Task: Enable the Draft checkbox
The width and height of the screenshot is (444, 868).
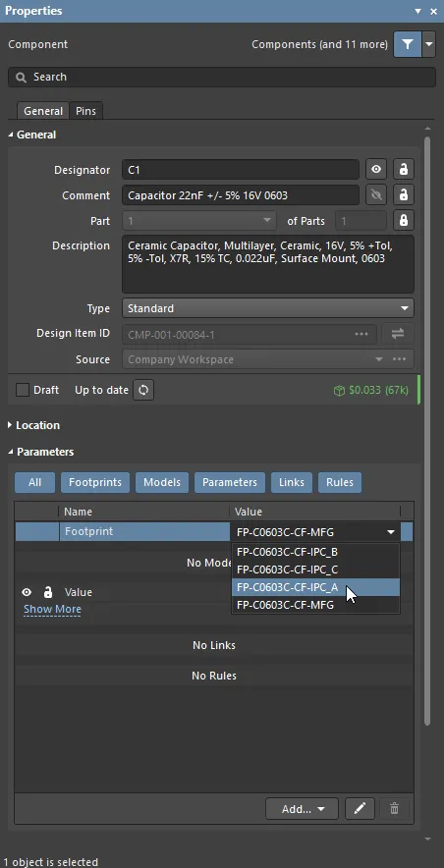Action: point(23,390)
